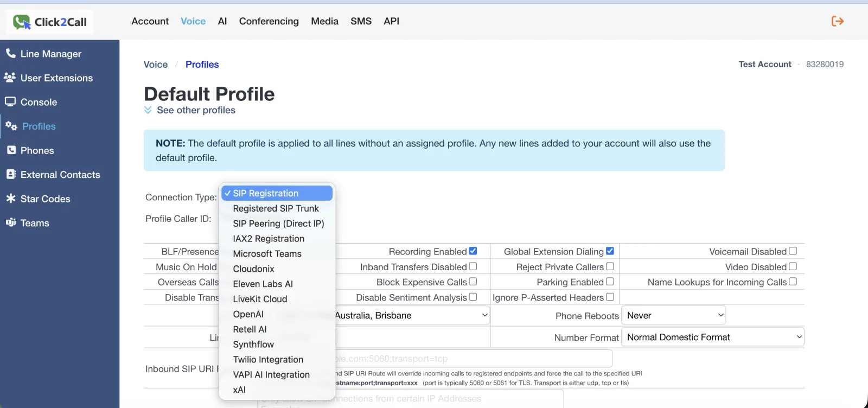The width and height of the screenshot is (868, 408).
Task: Open the Voice top menu
Action: pyautogui.click(x=193, y=21)
